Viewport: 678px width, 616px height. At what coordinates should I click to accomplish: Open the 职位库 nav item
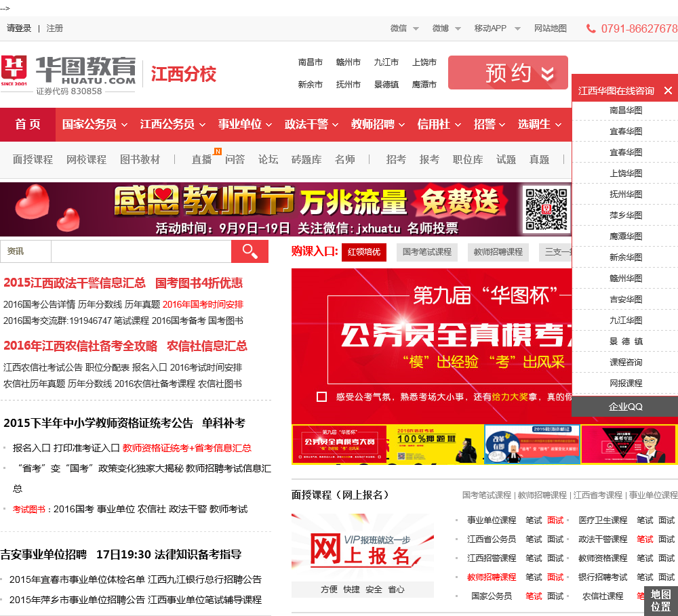[468, 159]
